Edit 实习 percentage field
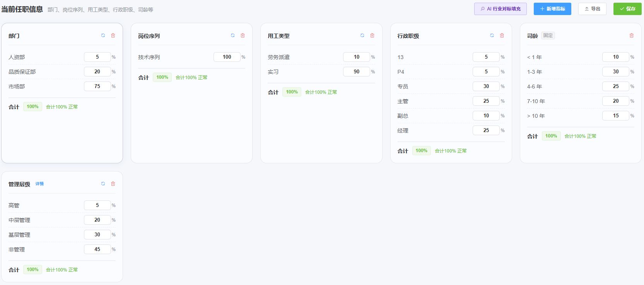This screenshot has width=644, height=285. 357,72
